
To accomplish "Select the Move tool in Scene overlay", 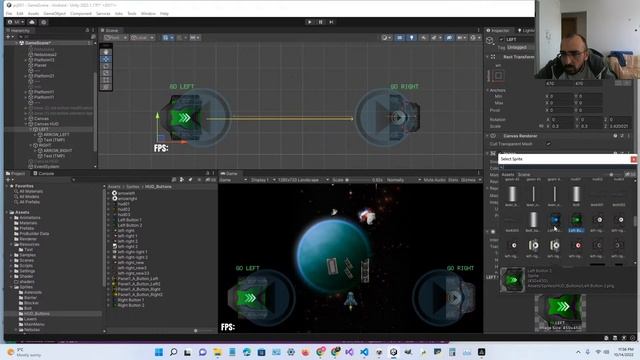I will pyautogui.click(x=106, y=59).
